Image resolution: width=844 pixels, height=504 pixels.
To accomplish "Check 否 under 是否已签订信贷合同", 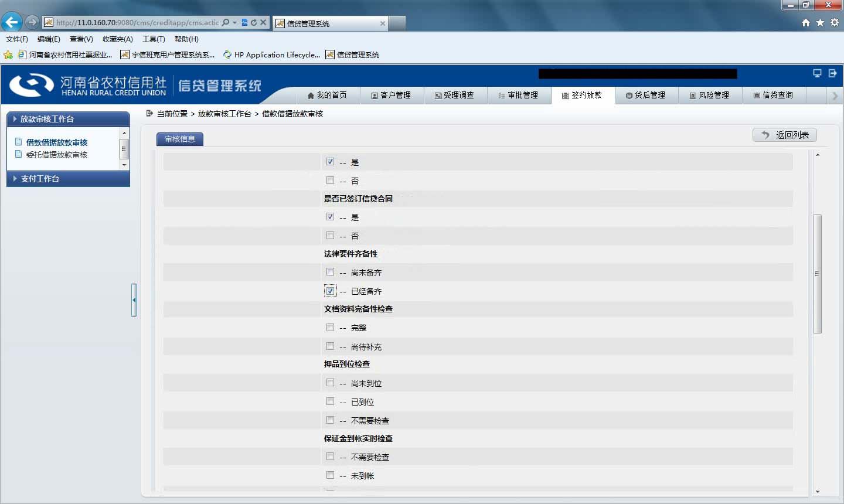I will [331, 236].
